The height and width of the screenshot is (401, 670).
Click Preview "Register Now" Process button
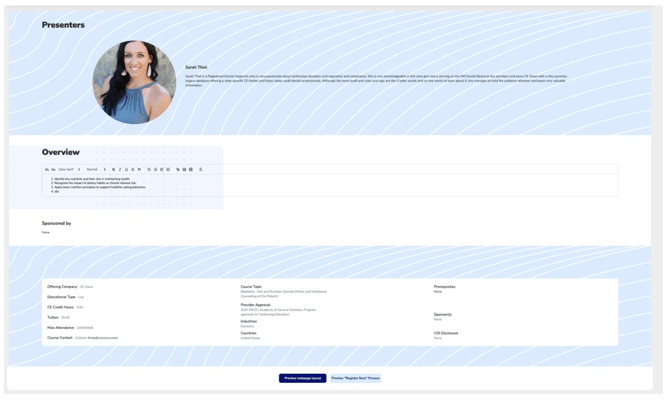(356, 378)
